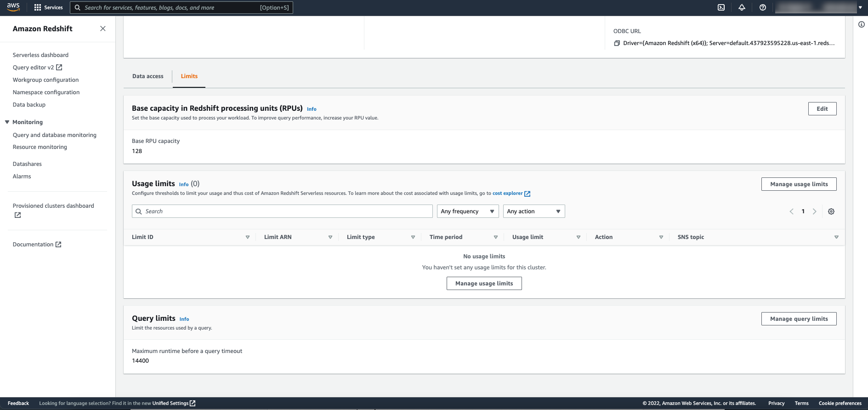
Task: Click Manage query limits button
Action: pos(799,319)
